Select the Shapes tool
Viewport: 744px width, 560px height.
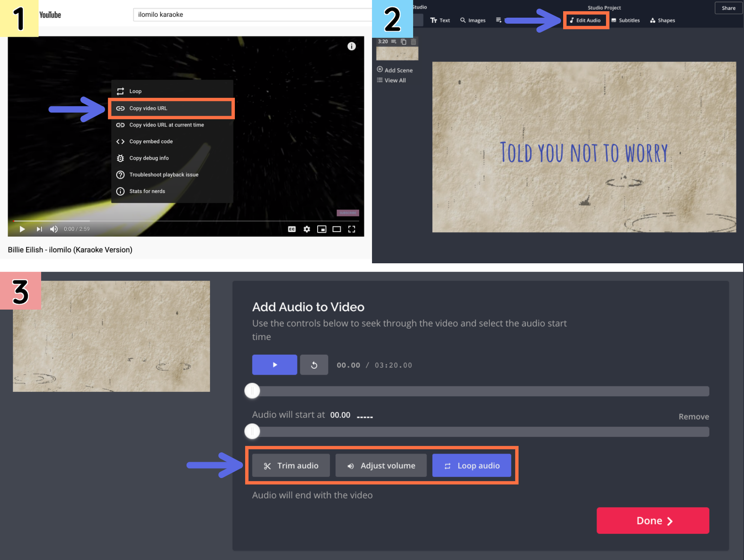(x=662, y=20)
